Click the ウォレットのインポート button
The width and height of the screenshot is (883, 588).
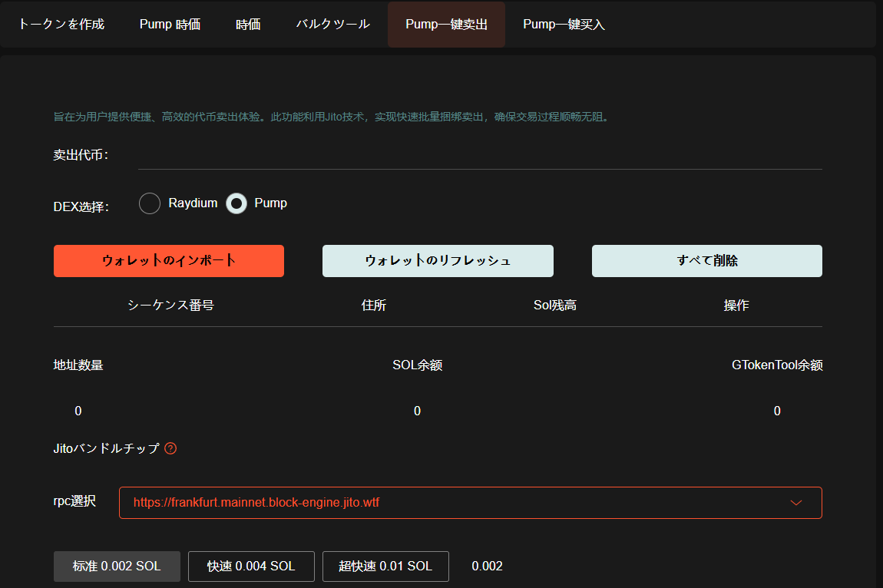click(169, 261)
